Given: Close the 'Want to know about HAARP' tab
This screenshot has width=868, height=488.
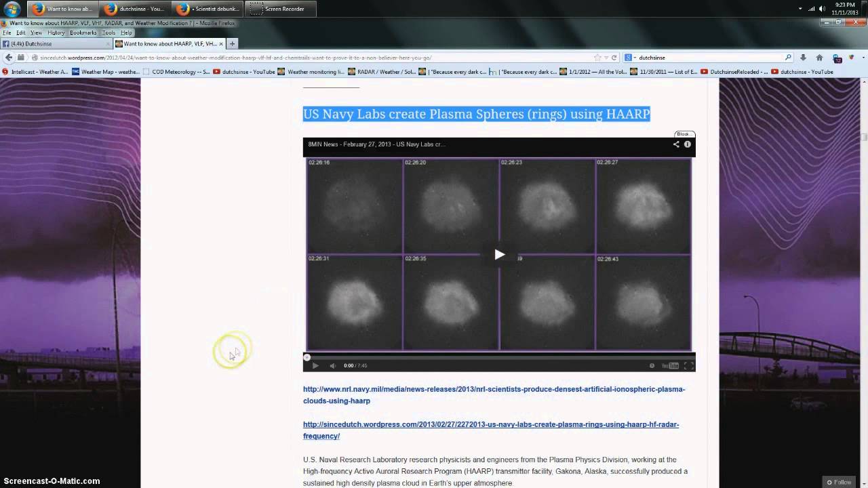Looking at the screenshot, I should point(221,43).
